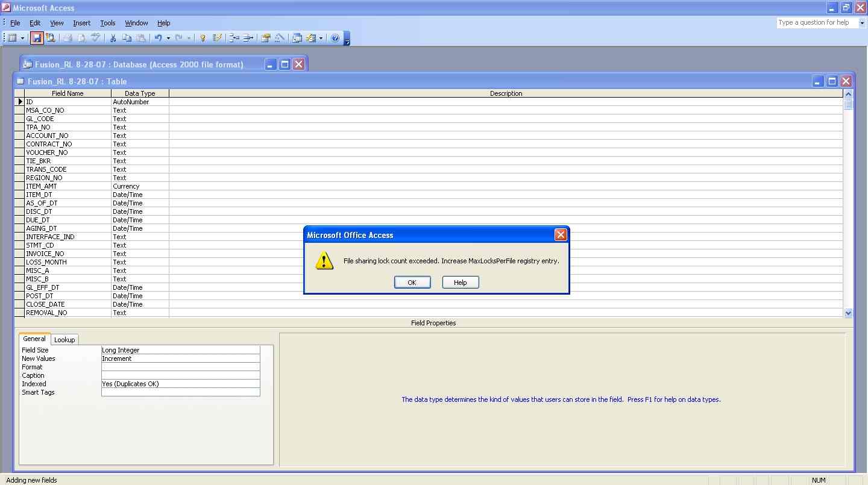Open the Edit menu

coord(35,23)
